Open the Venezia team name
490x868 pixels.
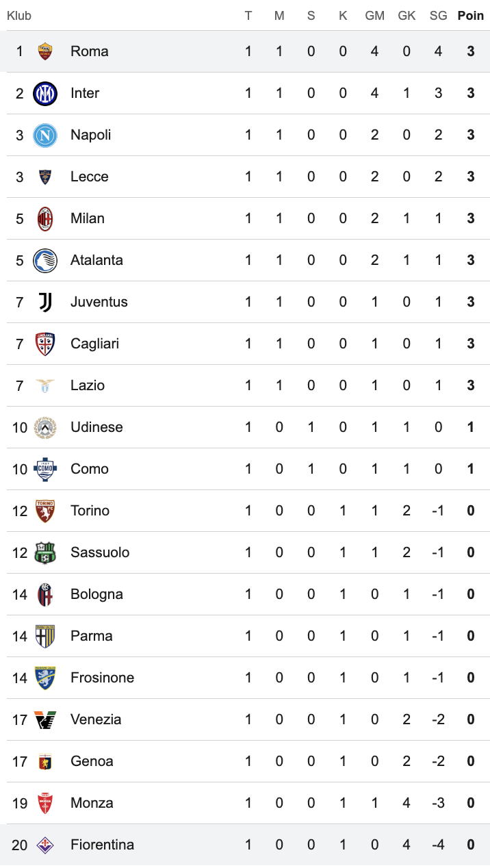(x=96, y=719)
